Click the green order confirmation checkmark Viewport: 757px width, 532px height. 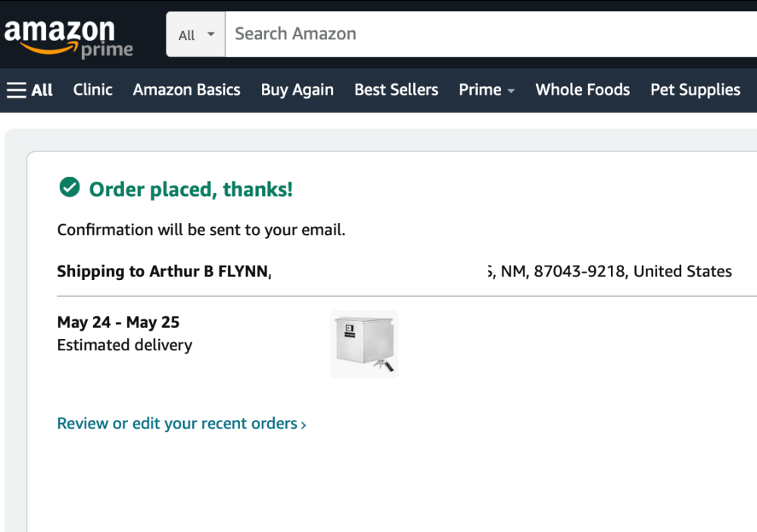pyautogui.click(x=70, y=187)
